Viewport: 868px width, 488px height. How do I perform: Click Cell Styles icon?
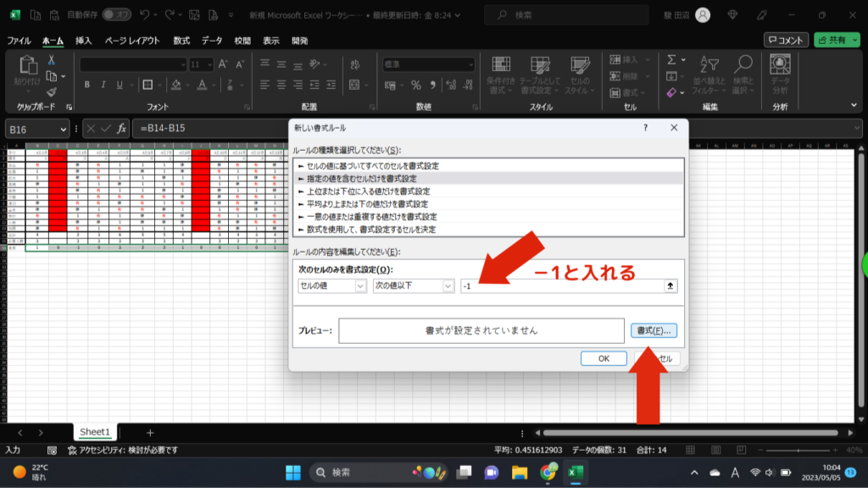tap(580, 75)
